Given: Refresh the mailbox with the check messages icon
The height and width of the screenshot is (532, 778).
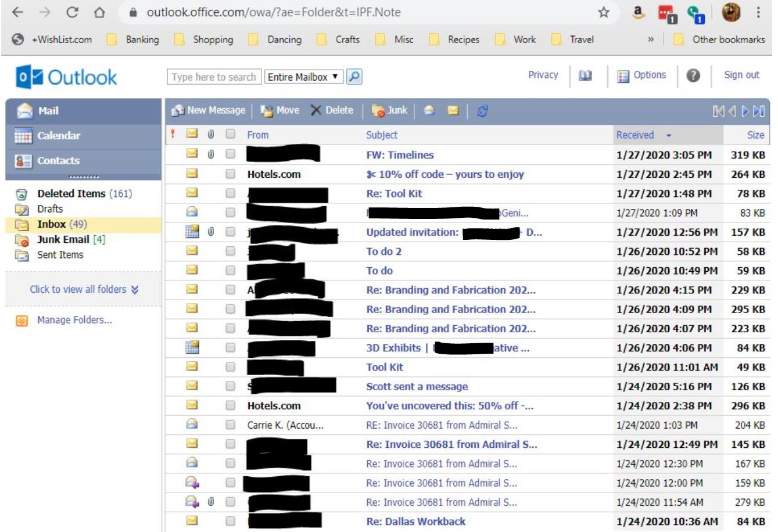Looking at the screenshot, I should pyautogui.click(x=482, y=110).
